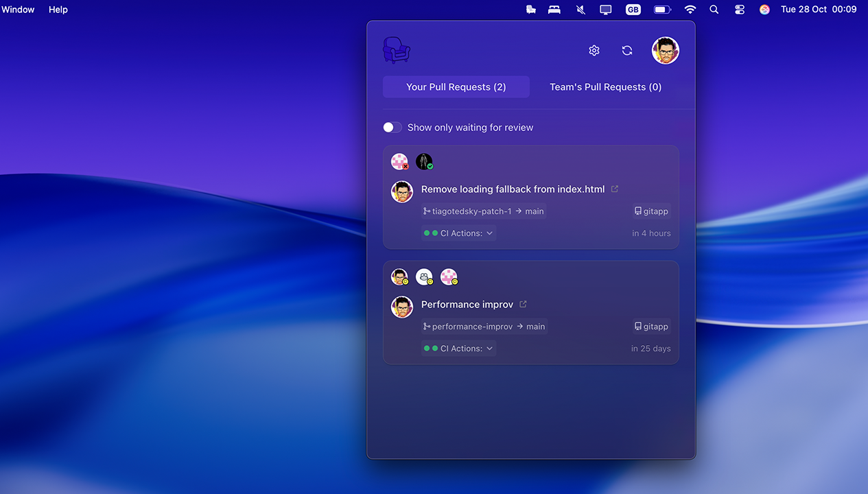Click the glasses reviewer avatar on Performance improv

(399, 277)
